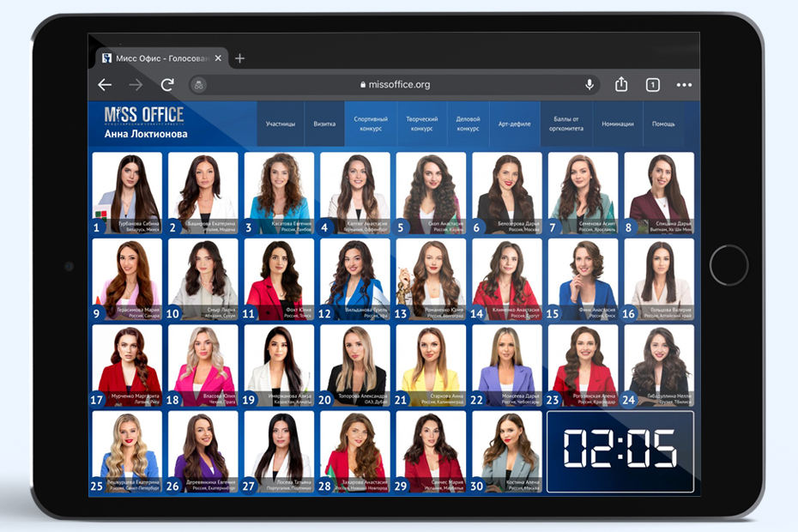The width and height of the screenshot is (798, 532).
Task: Open the Участницы menu section
Action: (281, 124)
